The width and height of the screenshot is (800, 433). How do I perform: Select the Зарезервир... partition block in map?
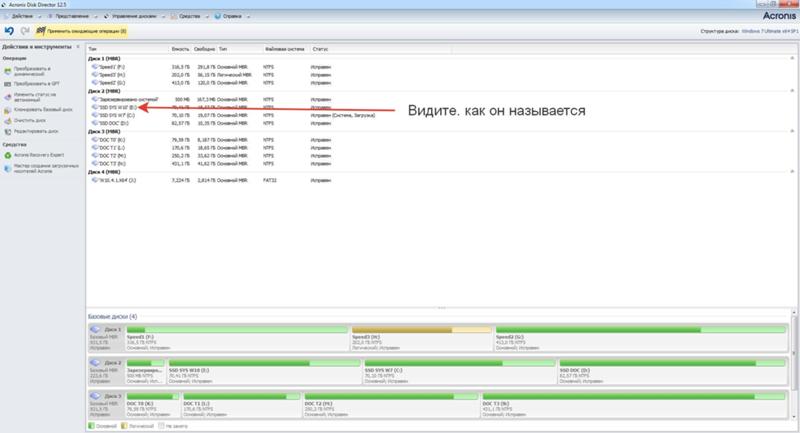145,372
